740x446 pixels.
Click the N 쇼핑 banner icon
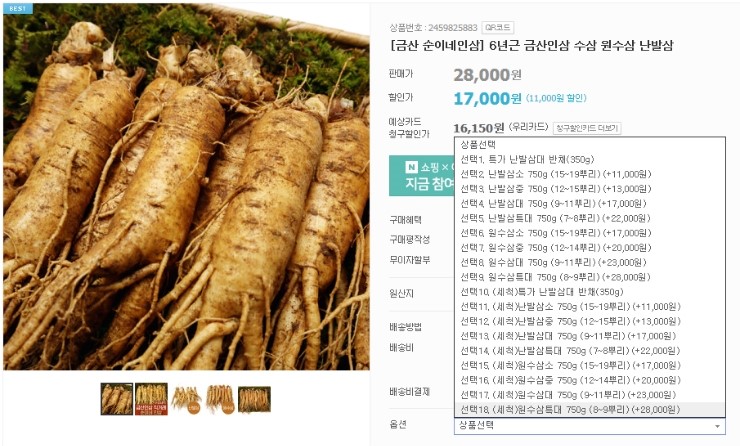(x=411, y=167)
